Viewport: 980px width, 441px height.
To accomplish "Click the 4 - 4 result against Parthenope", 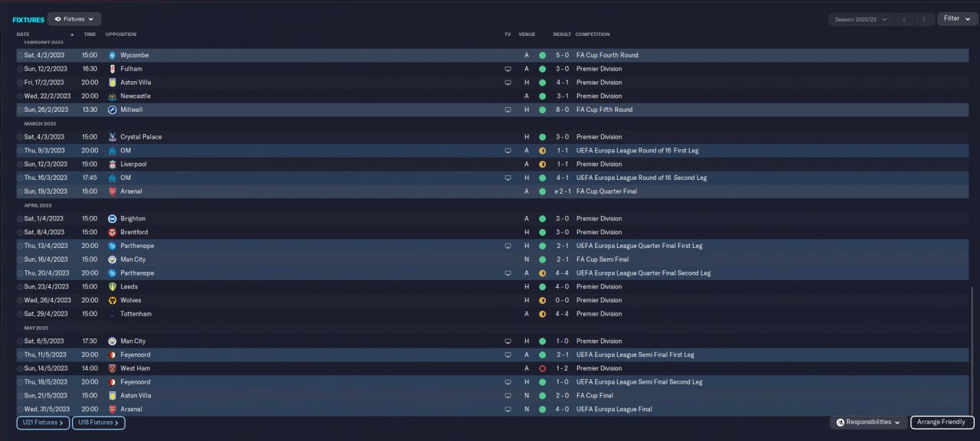I will pos(562,273).
